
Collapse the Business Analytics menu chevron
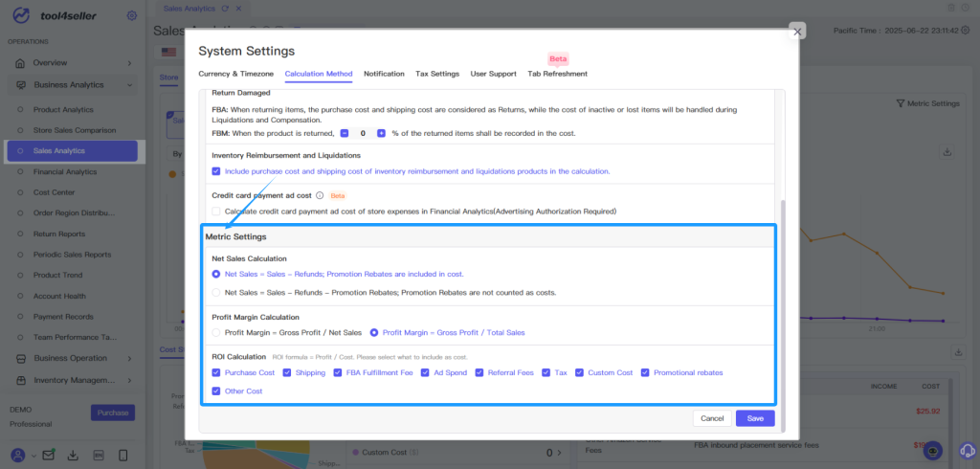[x=129, y=85]
